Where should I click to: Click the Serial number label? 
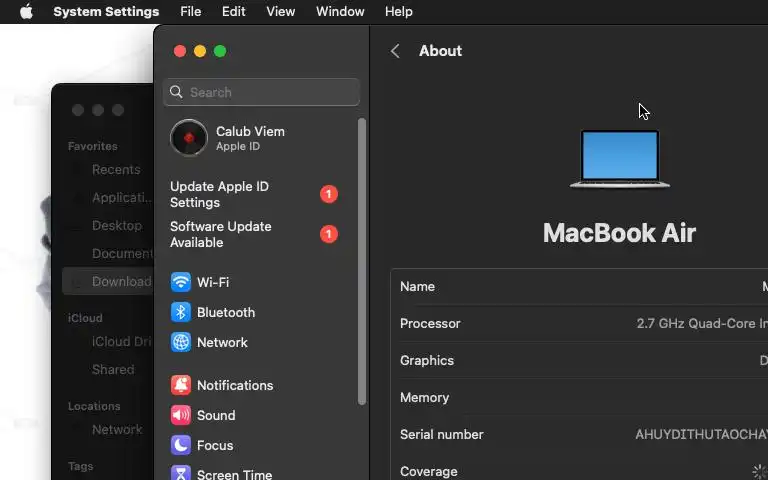click(x=441, y=434)
